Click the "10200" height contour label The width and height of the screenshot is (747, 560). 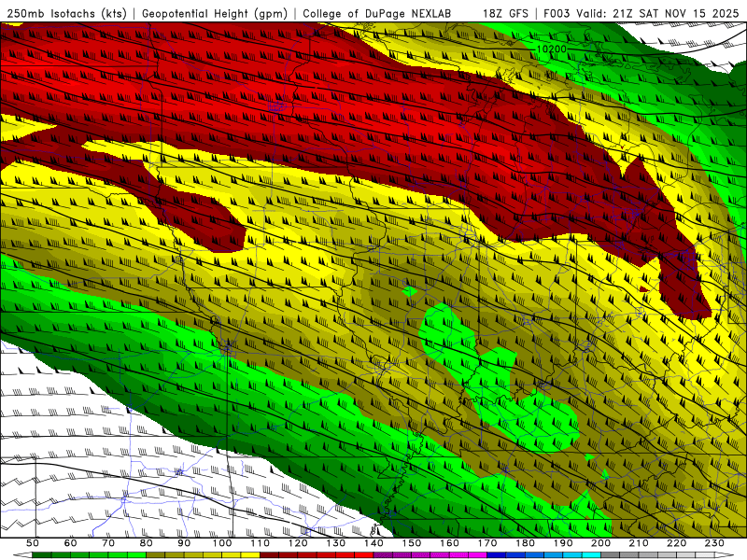pos(552,49)
